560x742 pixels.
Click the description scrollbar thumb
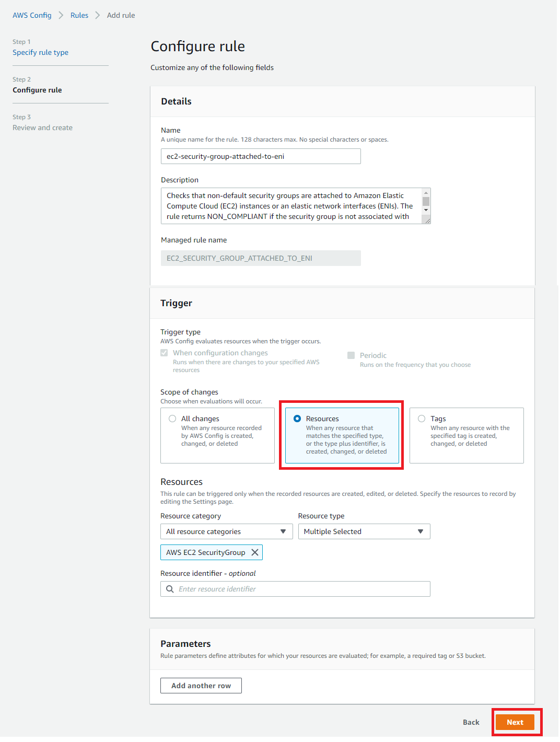coord(426,201)
